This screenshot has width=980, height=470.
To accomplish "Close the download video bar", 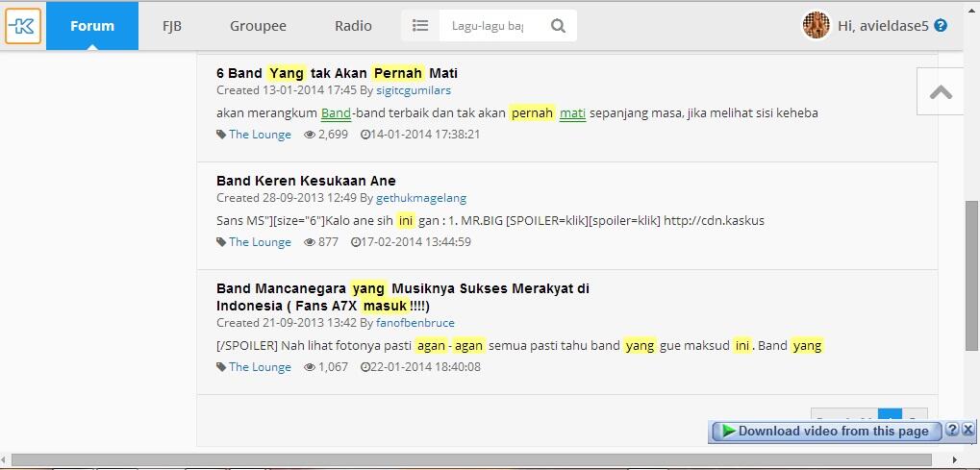I will [967, 430].
